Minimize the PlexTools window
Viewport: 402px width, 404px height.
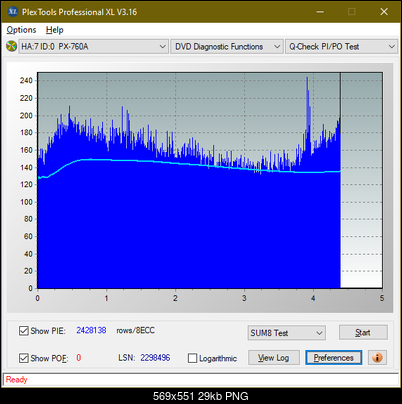(320, 12)
